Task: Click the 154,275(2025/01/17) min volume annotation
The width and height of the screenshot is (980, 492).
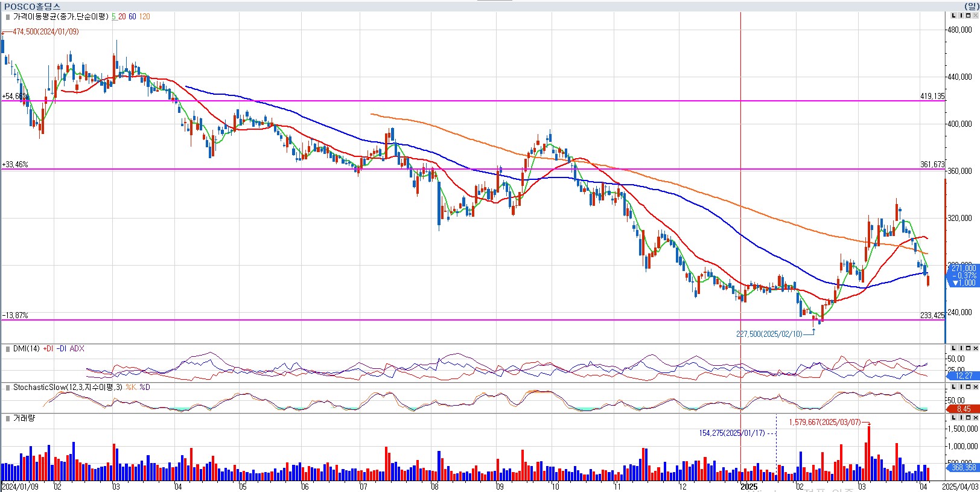Action: click(x=732, y=433)
